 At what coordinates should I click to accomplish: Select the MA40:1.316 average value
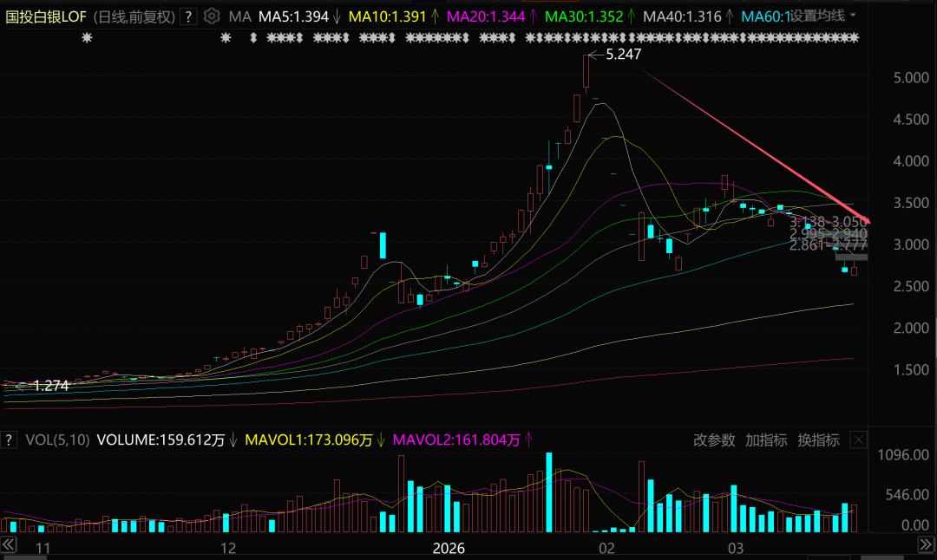click(x=683, y=16)
